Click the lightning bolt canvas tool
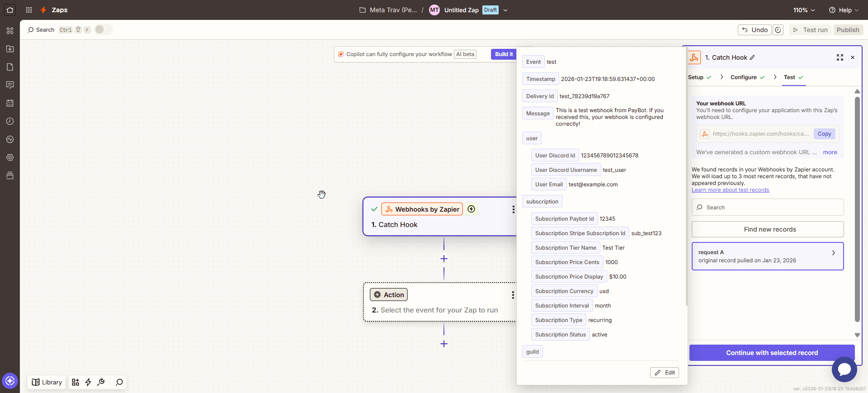 pyautogui.click(x=88, y=382)
